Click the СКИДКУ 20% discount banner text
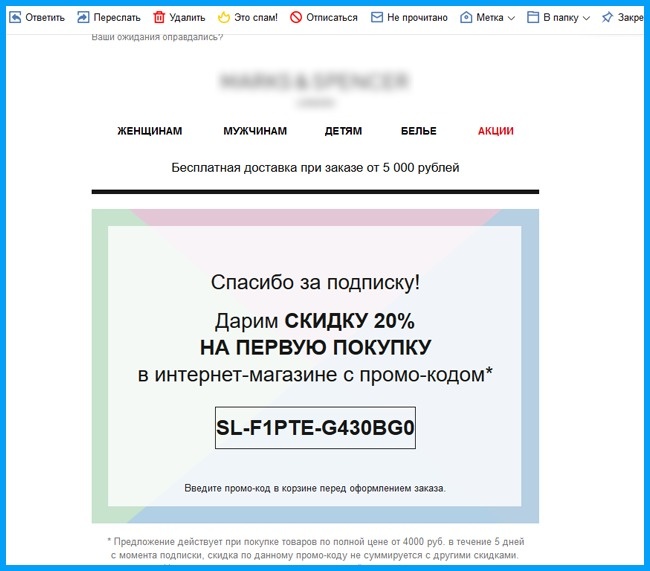This screenshot has height=571, width=650. (x=348, y=322)
